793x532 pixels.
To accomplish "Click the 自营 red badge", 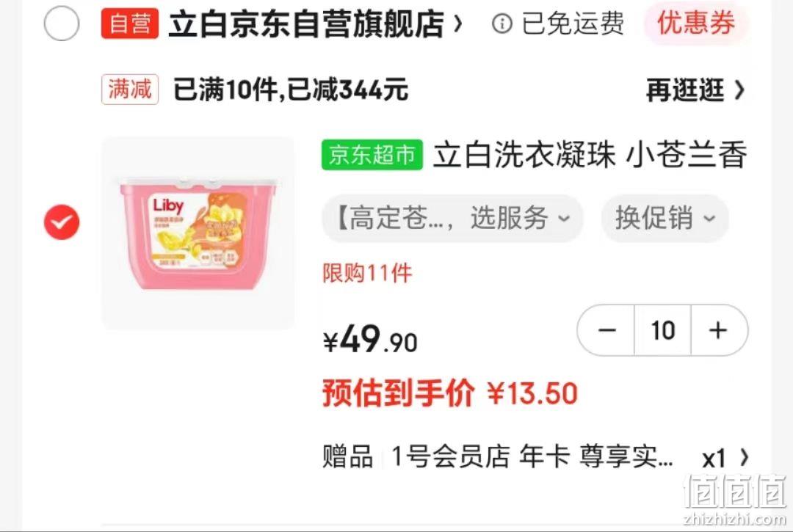I will click(x=130, y=23).
